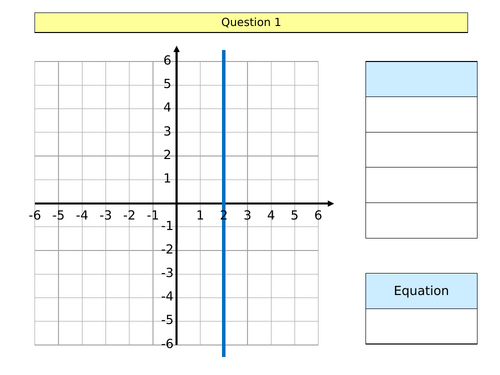This screenshot has width=500, height=375.
Task: Select the blue vertical line
Action: point(224,203)
